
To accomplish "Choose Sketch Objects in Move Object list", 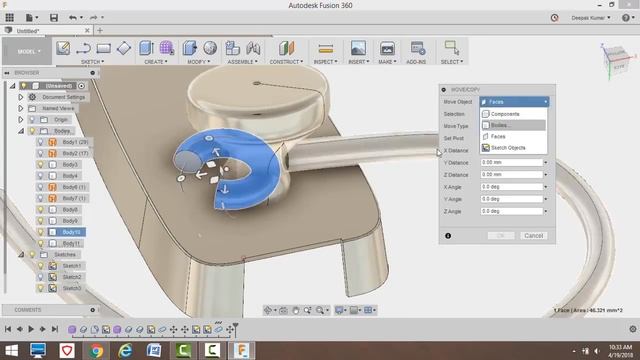I will click(513, 148).
